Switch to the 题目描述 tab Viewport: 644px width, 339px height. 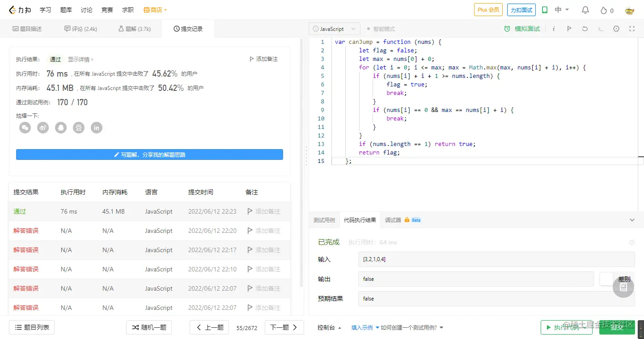[x=27, y=29]
